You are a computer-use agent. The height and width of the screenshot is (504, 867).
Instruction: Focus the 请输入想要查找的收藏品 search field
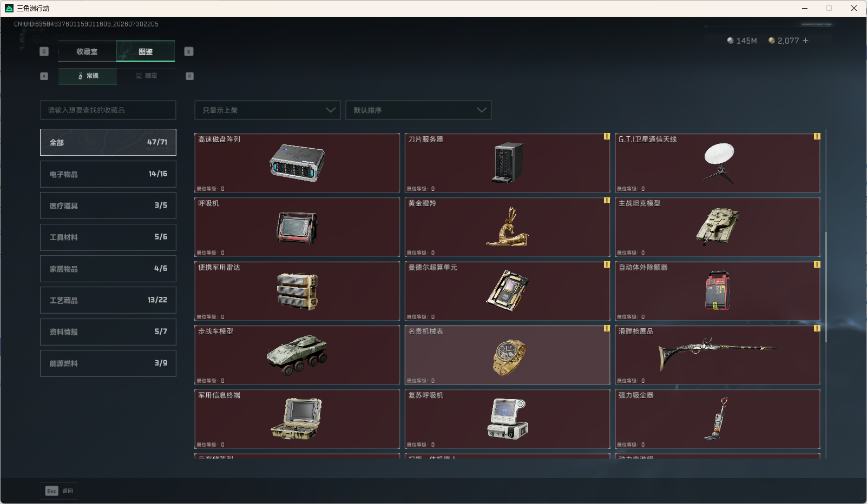pos(108,110)
